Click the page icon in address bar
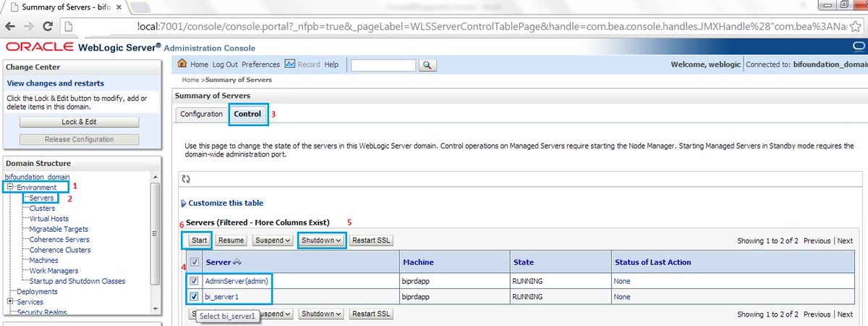 point(69,26)
